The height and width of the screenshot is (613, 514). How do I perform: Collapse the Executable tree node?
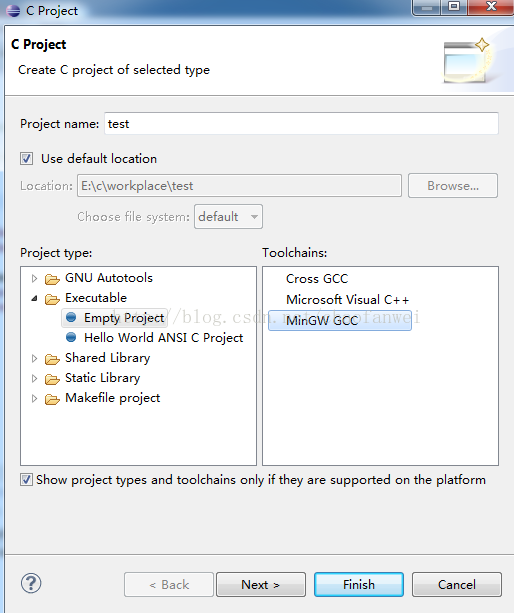34,299
